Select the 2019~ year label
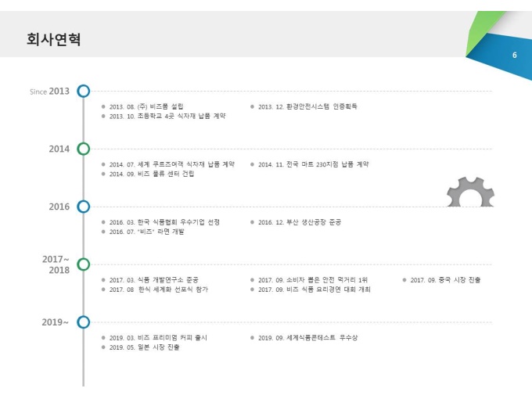532x399 pixels. (56, 322)
